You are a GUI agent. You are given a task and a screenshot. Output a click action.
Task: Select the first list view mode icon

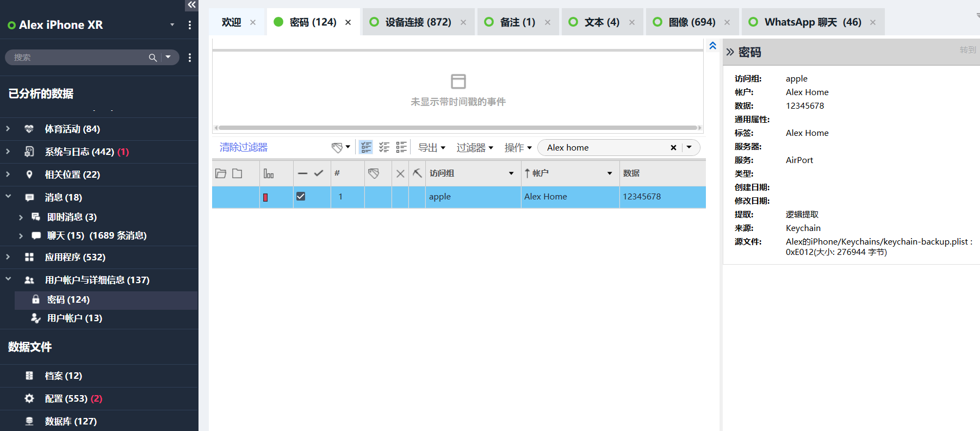tap(366, 147)
